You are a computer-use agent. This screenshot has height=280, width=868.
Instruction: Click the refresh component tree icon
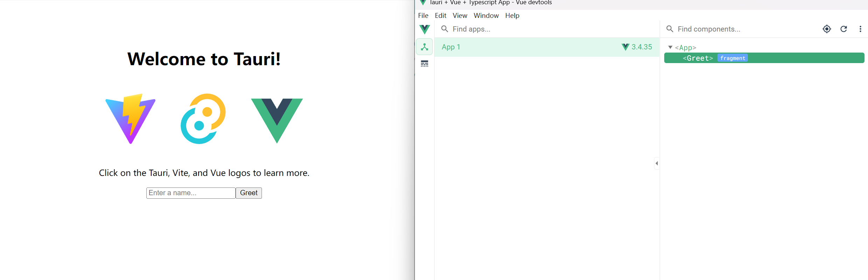[x=844, y=29]
